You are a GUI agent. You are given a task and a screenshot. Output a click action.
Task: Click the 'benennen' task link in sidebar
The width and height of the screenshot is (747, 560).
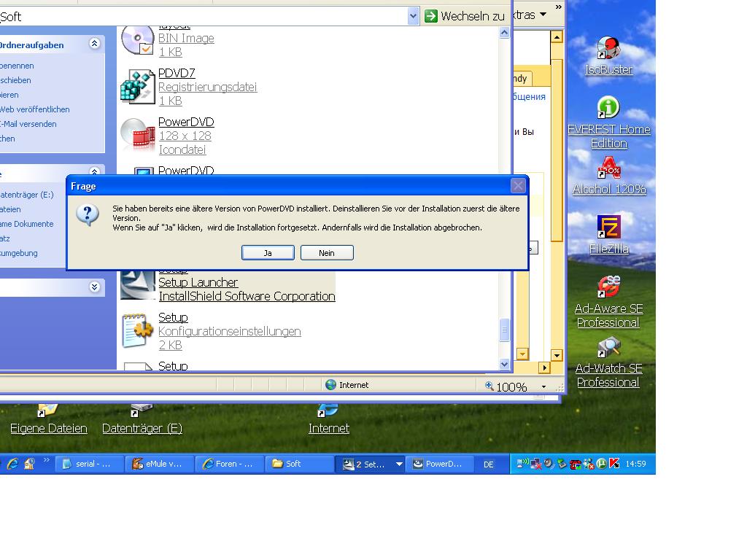click(x=18, y=66)
